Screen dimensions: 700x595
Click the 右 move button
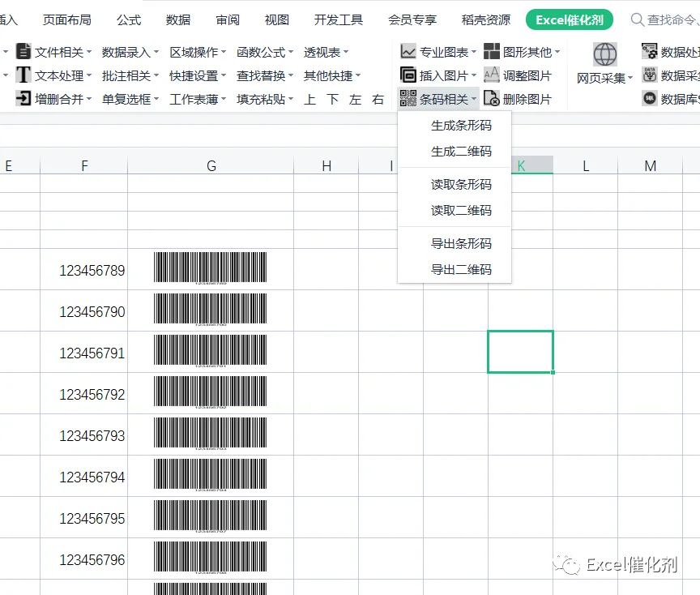click(378, 99)
